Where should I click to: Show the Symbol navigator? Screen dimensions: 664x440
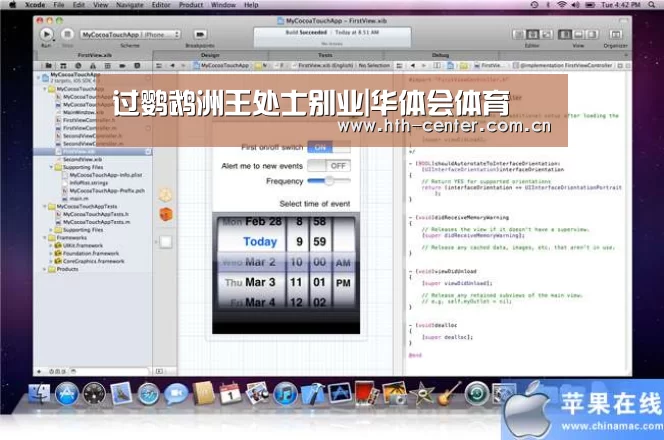(63, 66)
